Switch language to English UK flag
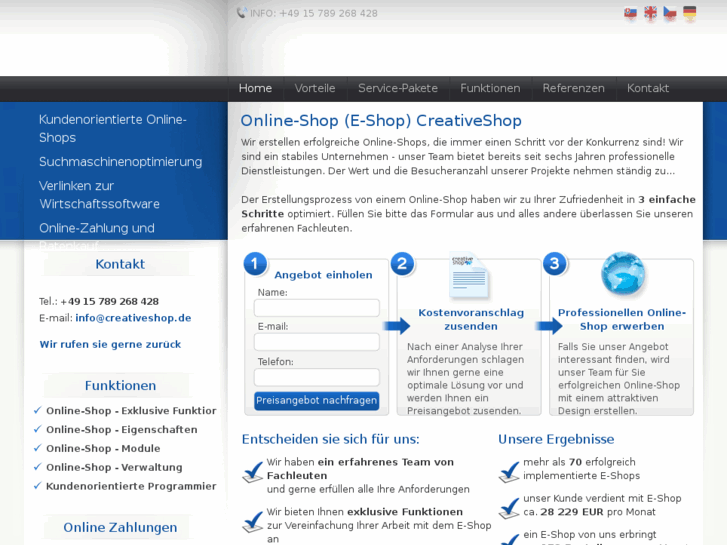The height and width of the screenshot is (545, 727). 650,13
